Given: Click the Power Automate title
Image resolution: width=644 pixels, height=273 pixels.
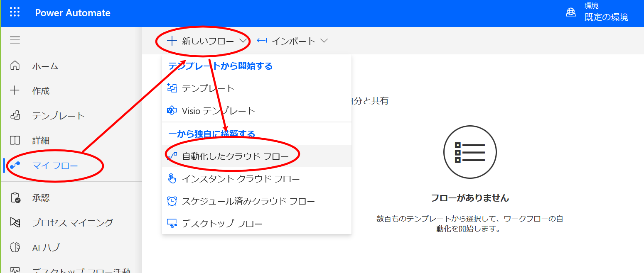Looking at the screenshot, I should coord(73,13).
